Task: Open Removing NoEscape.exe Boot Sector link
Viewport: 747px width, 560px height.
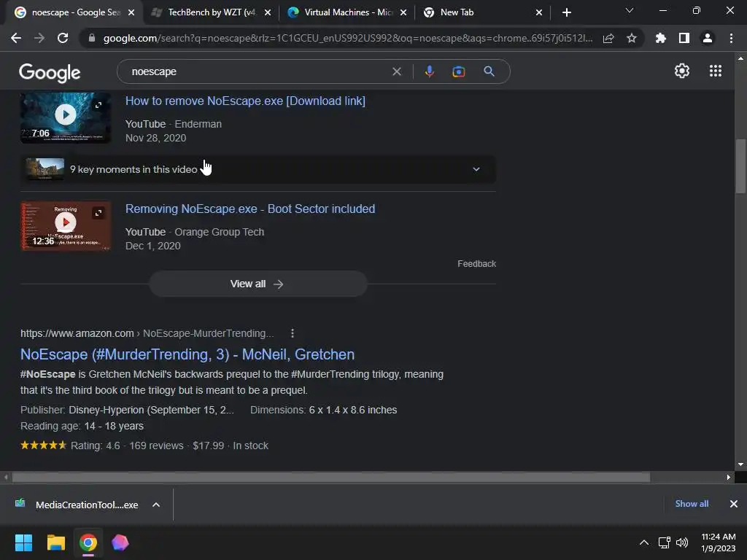Action: click(250, 209)
